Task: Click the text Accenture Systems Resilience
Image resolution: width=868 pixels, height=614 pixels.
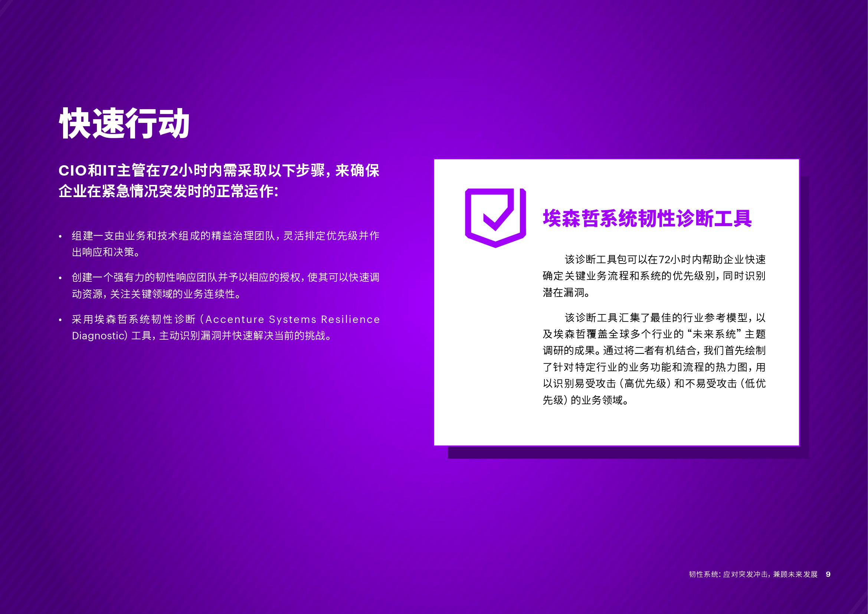Action: [x=292, y=320]
